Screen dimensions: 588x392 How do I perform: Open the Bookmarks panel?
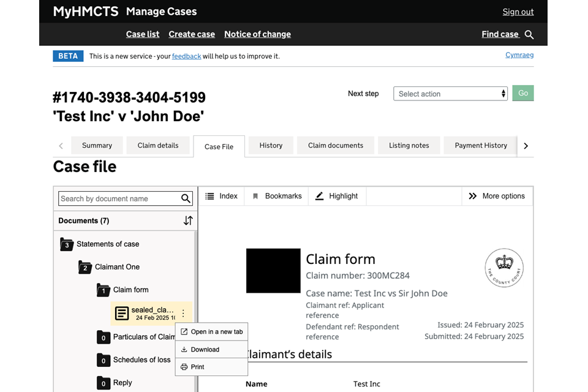click(277, 196)
